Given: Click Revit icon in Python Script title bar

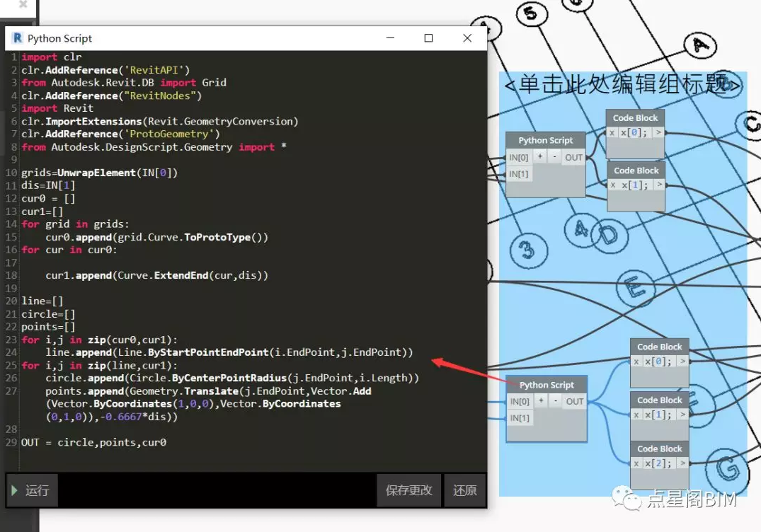Looking at the screenshot, I should pyautogui.click(x=18, y=37).
